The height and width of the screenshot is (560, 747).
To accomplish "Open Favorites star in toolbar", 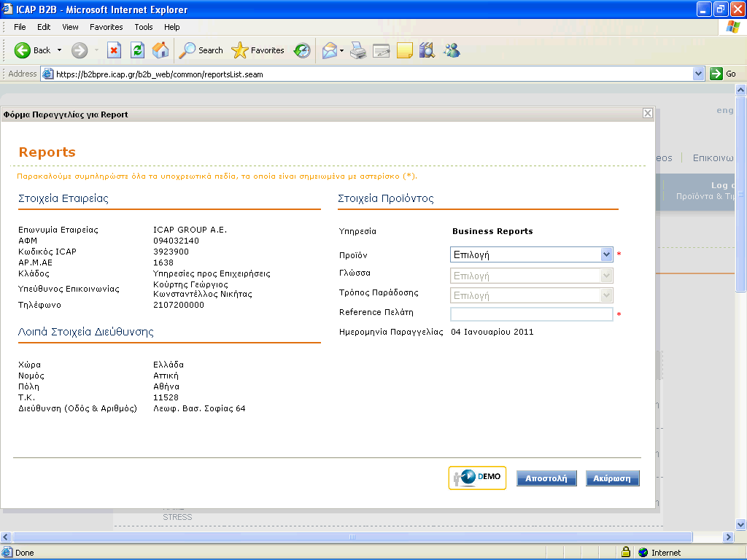I will [x=258, y=50].
